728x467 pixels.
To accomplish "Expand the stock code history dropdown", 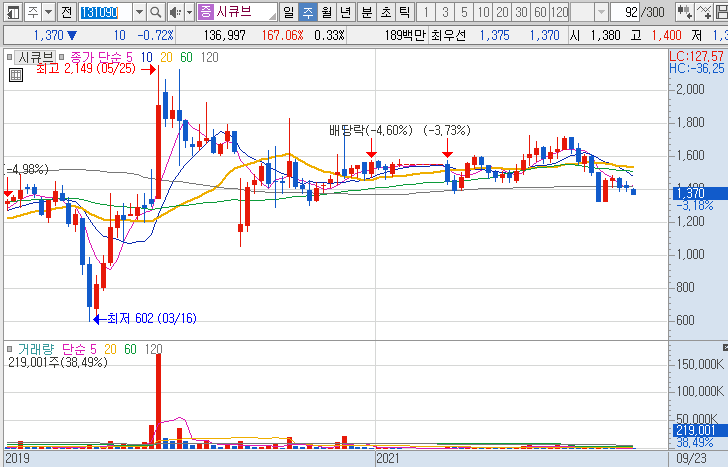I will [x=139, y=12].
